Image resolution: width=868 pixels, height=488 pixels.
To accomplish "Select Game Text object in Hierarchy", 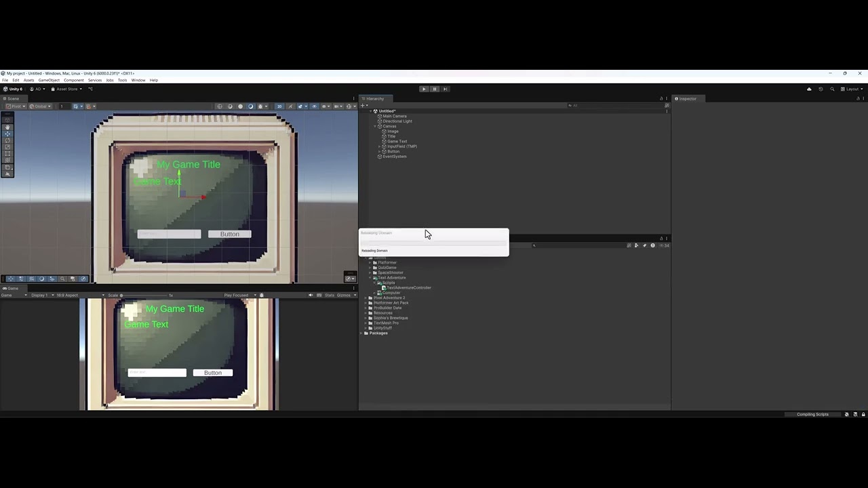I will 397,142.
